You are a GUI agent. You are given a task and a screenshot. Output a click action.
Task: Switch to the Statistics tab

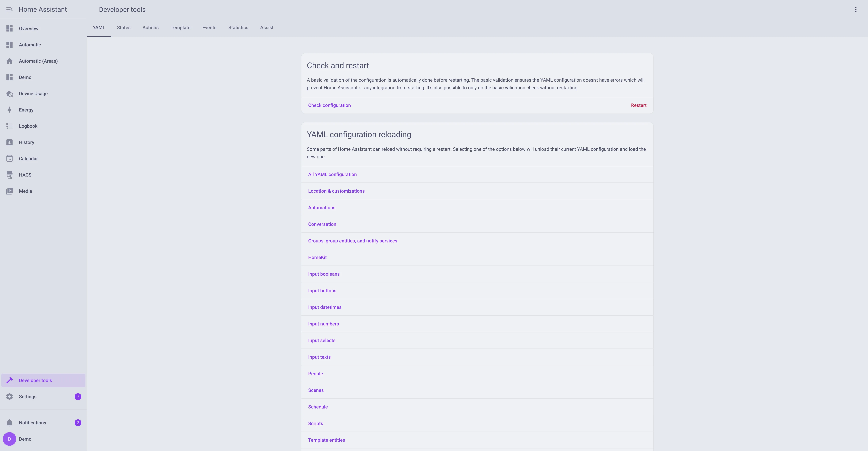[x=238, y=28]
